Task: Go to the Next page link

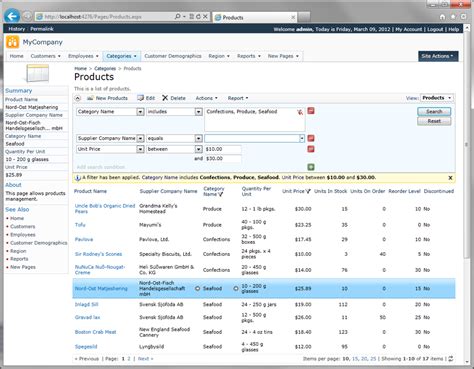Action: (145, 359)
